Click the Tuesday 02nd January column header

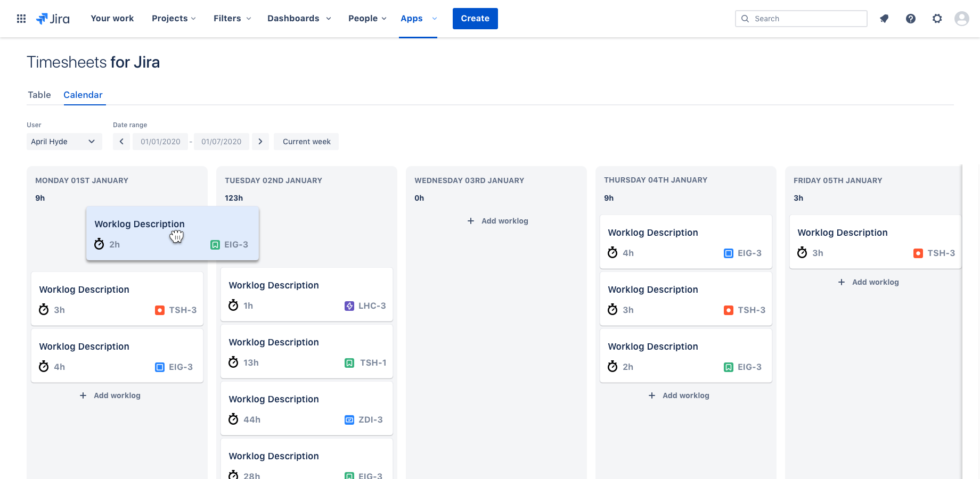(x=273, y=180)
